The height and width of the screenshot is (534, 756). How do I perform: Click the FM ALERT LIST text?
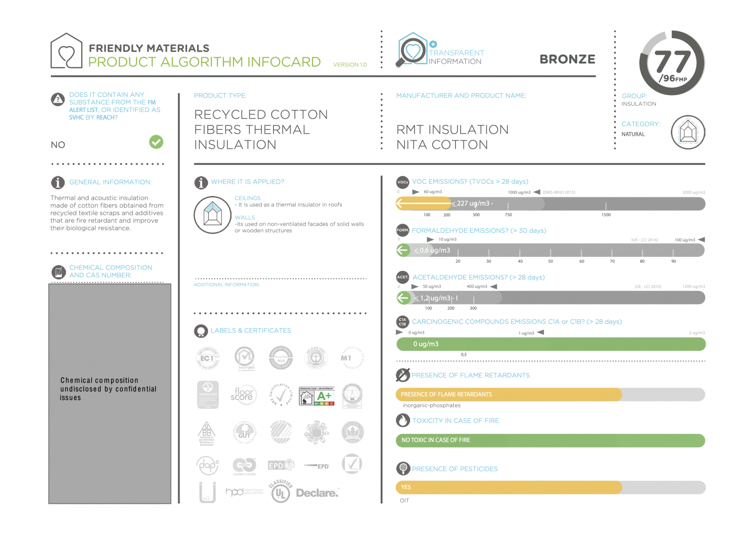coord(112,106)
